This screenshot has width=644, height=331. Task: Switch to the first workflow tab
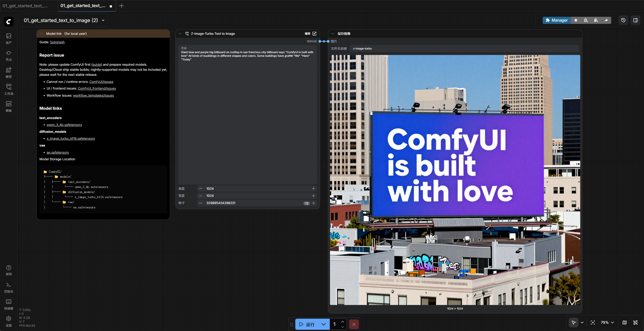tap(25, 6)
